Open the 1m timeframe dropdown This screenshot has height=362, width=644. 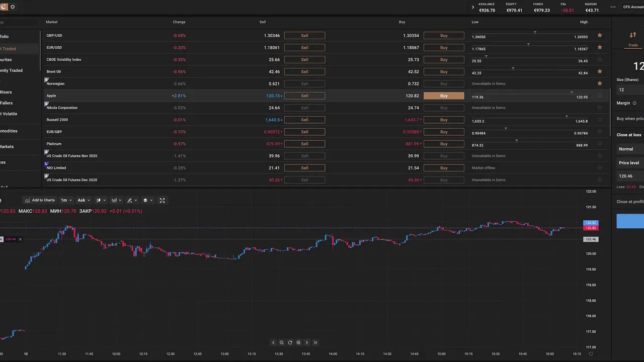66,200
